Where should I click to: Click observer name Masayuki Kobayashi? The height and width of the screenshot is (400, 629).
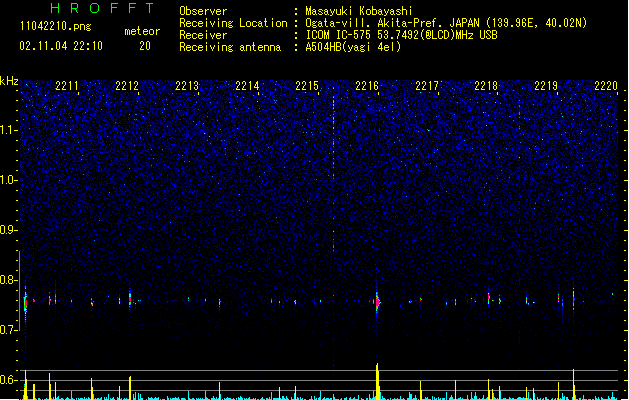359,11
